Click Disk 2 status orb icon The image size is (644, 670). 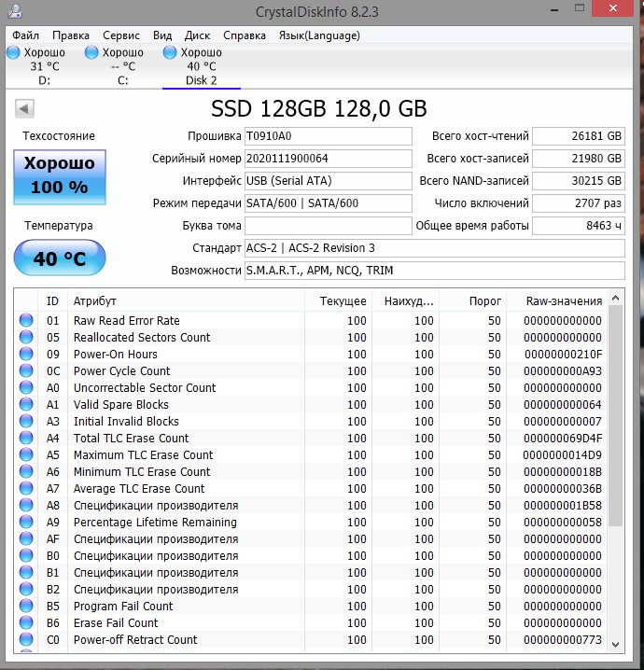[x=170, y=53]
